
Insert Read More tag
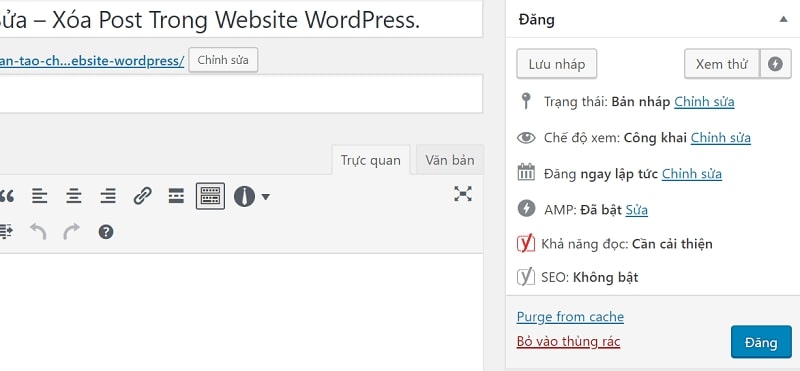(x=176, y=196)
